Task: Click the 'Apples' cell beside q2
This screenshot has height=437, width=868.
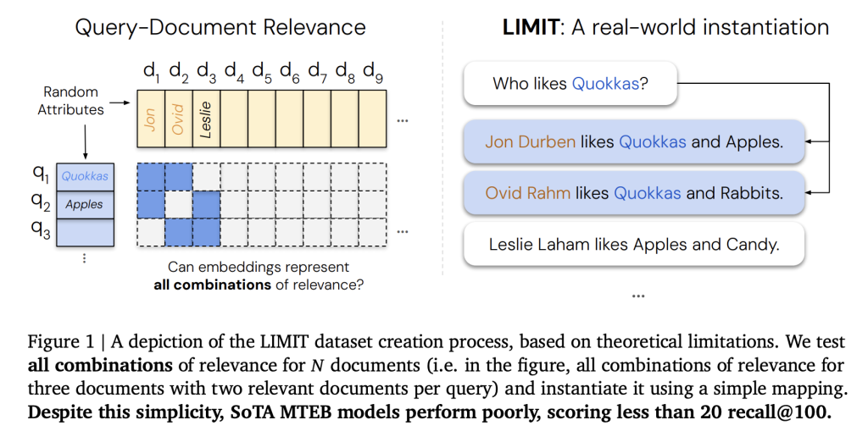Action: coord(84,204)
